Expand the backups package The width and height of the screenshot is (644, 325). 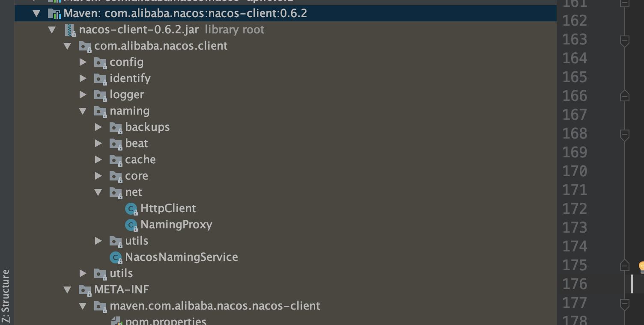click(98, 127)
